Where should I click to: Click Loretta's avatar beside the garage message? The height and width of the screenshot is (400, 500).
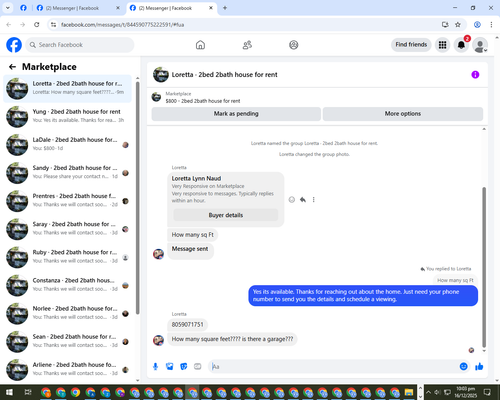158,340
